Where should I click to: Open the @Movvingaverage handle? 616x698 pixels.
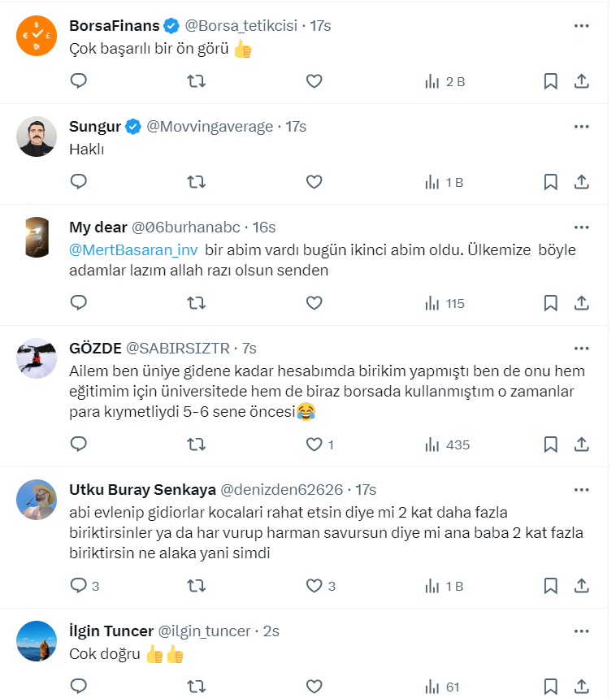point(210,127)
